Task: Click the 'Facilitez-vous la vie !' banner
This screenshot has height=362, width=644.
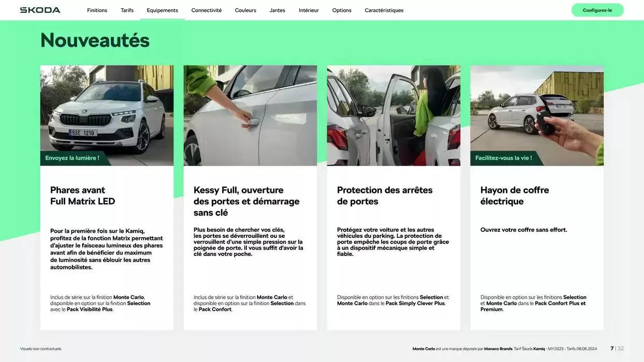Action: click(x=504, y=158)
